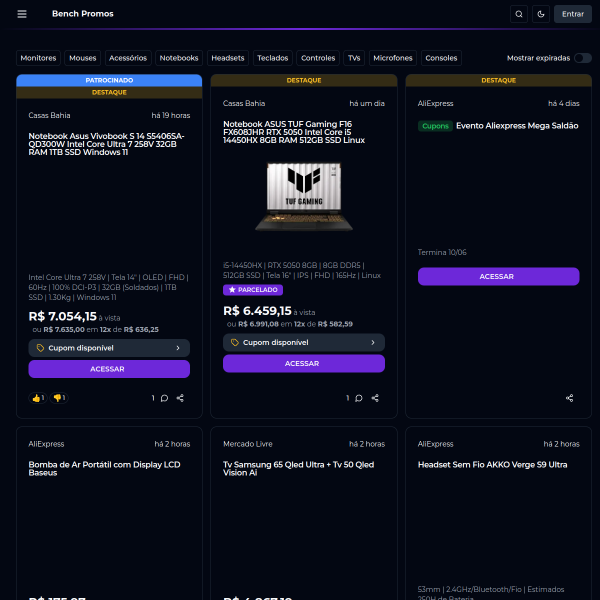Open the search icon button

coord(519,14)
